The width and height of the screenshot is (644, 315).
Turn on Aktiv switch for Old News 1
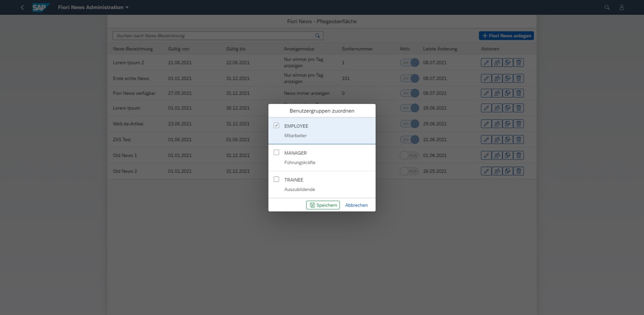[x=409, y=155]
